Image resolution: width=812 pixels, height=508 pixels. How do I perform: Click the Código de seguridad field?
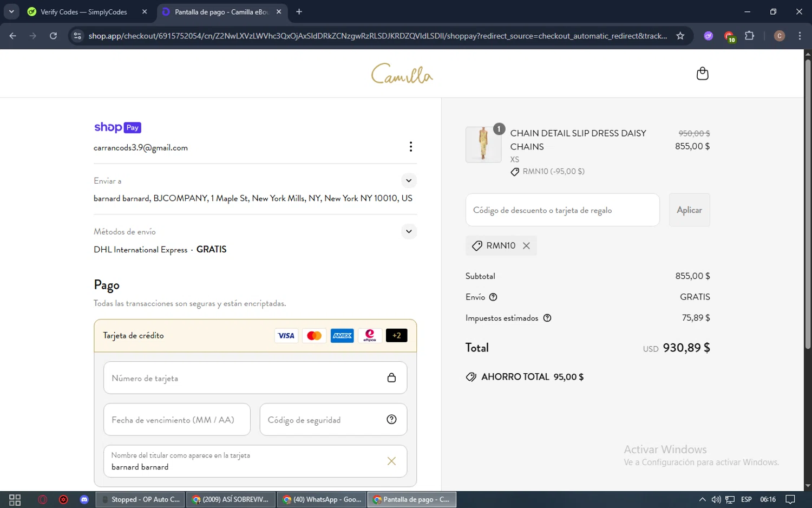(333, 420)
